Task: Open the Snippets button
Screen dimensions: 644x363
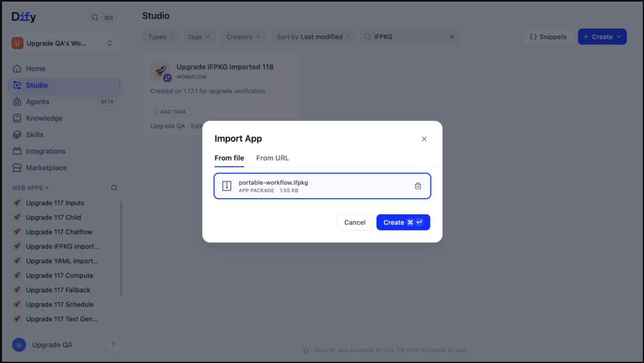Action: [548, 37]
